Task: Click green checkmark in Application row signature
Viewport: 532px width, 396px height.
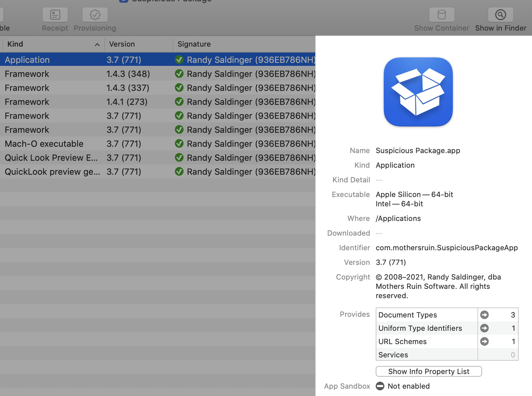Action: pos(179,60)
